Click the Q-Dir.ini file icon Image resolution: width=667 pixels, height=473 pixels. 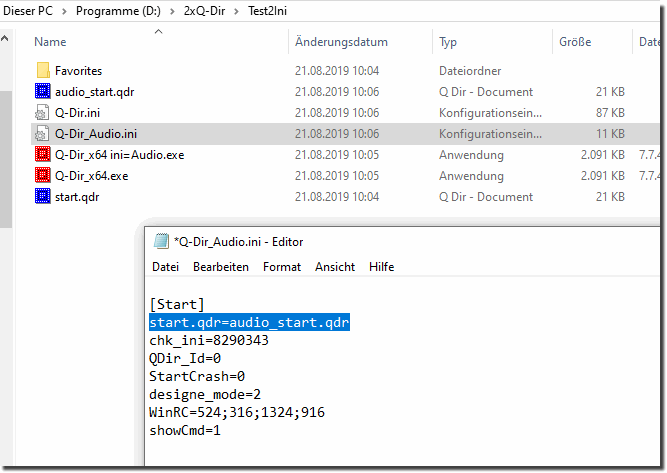point(42,113)
